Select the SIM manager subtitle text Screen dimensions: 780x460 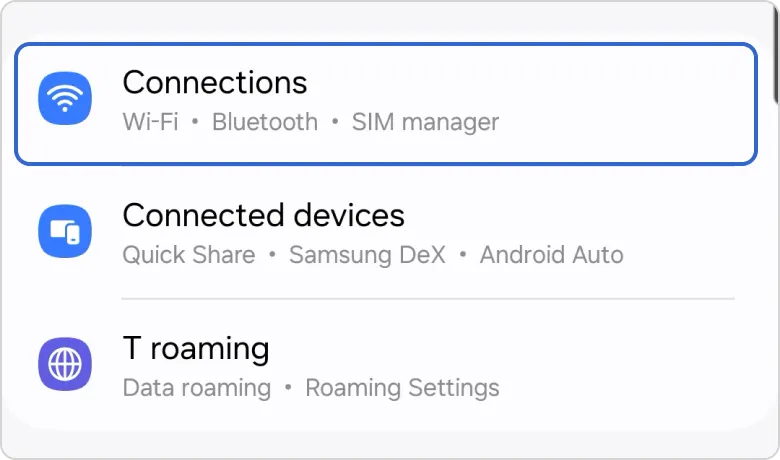point(425,122)
